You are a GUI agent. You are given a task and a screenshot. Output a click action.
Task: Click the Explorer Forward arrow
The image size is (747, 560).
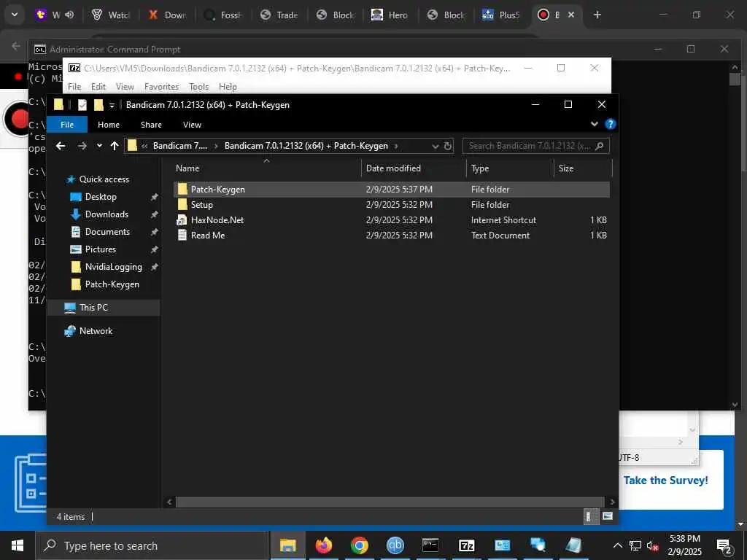(x=82, y=146)
